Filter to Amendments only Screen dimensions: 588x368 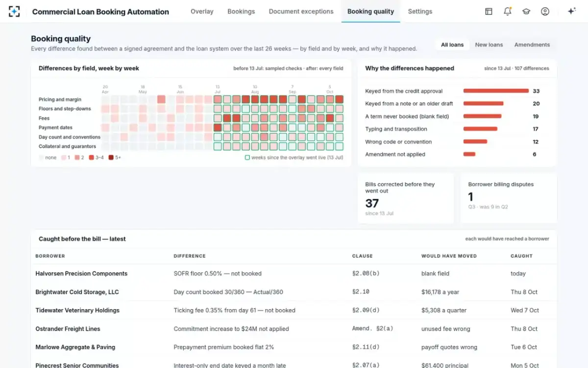532,45
